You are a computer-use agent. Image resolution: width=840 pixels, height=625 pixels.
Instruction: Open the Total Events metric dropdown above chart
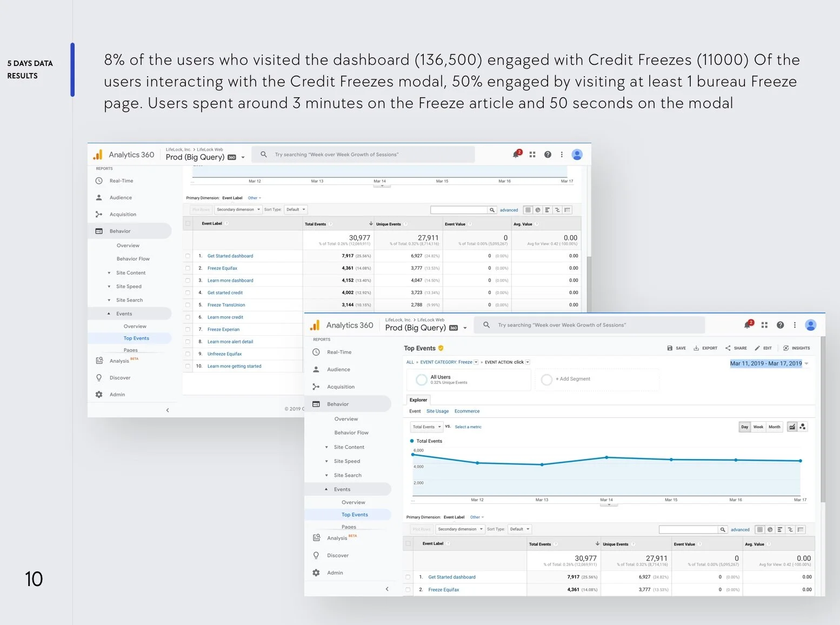pos(426,427)
